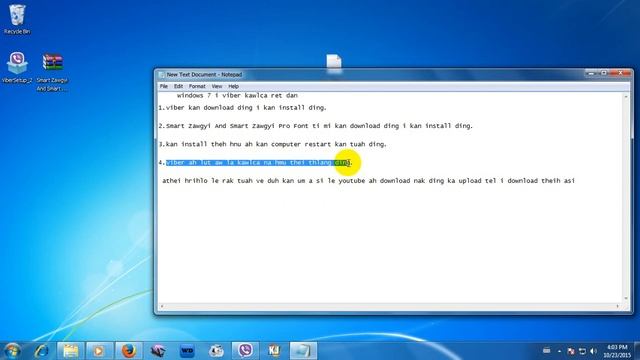Screen dimensions: 640x360
Task: Open the KJ application in taskbar
Action: point(274,351)
